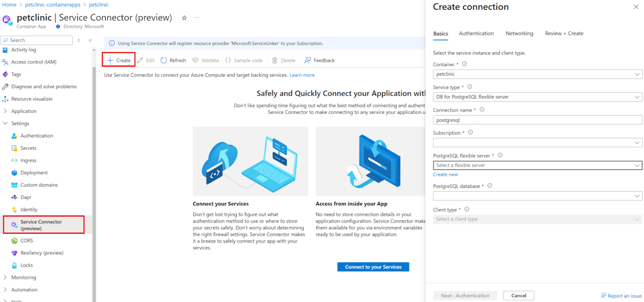Click the Custom domains icon
Screen dimensions: 644x302
(x=14, y=185)
